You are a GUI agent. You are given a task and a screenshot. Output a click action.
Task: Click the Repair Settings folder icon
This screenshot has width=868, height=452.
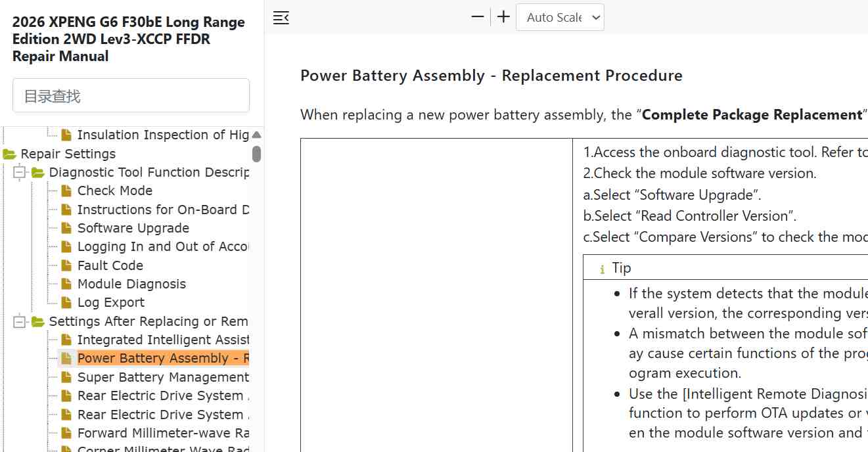point(9,154)
